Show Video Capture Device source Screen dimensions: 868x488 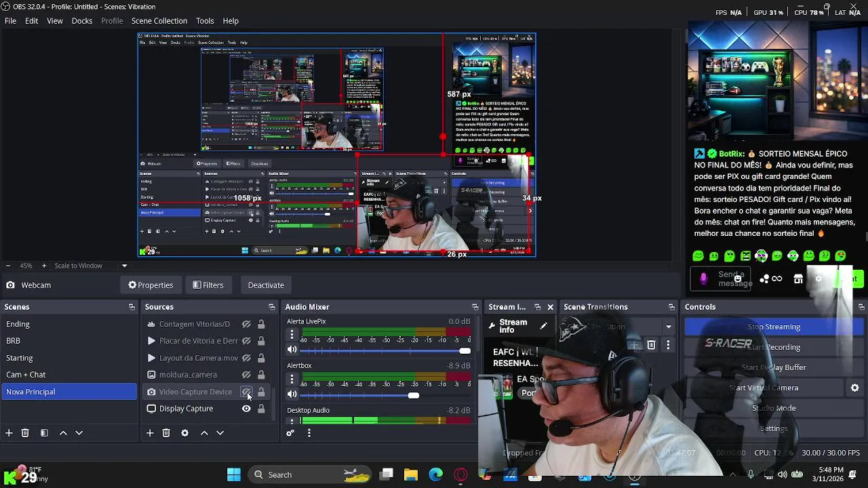[x=246, y=392]
